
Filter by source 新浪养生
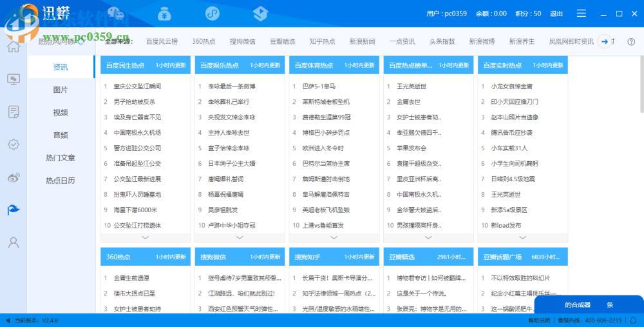pyautogui.click(x=522, y=41)
